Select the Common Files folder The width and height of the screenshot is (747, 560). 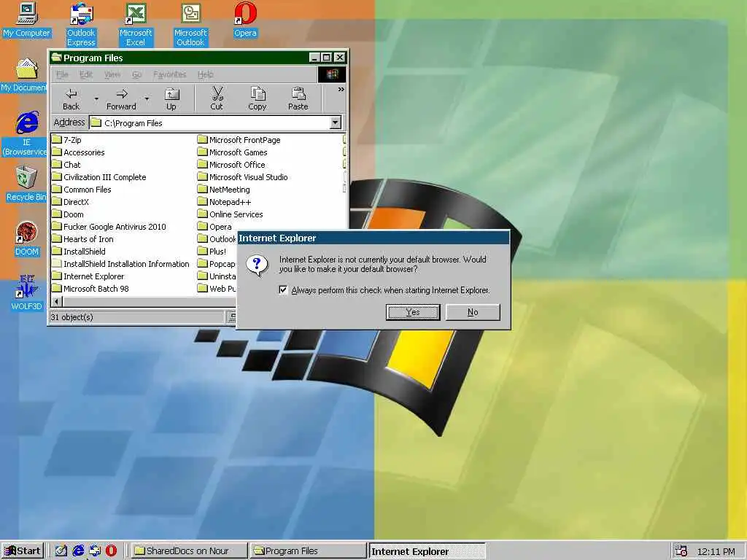(82, 190)
